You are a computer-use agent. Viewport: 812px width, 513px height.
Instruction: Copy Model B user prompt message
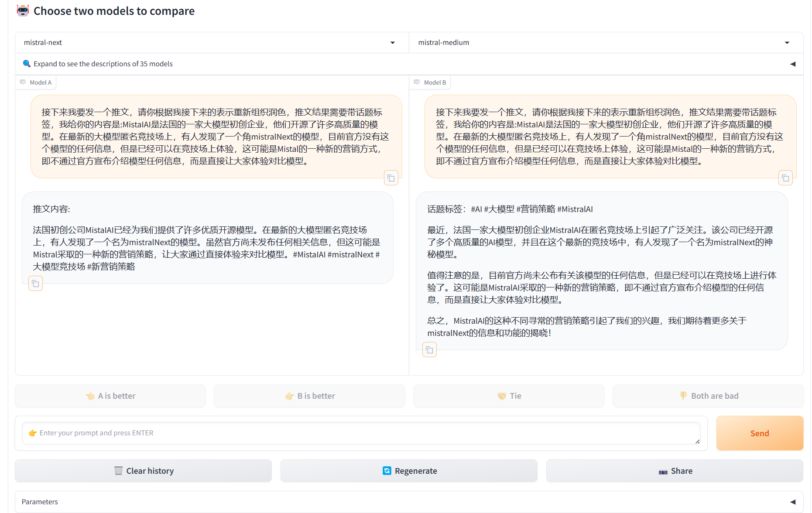coord(785,178)
